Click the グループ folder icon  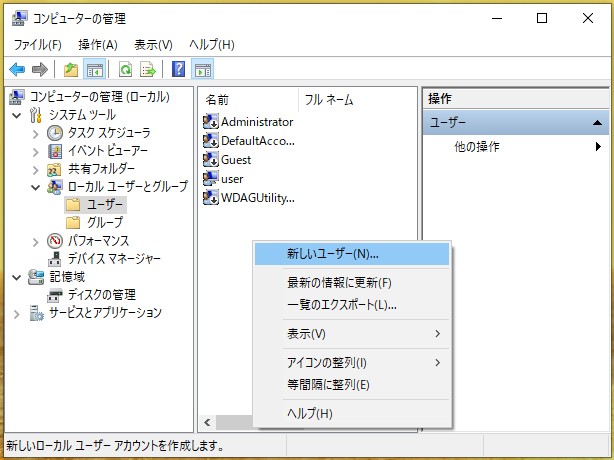click(x=73, y=223)
